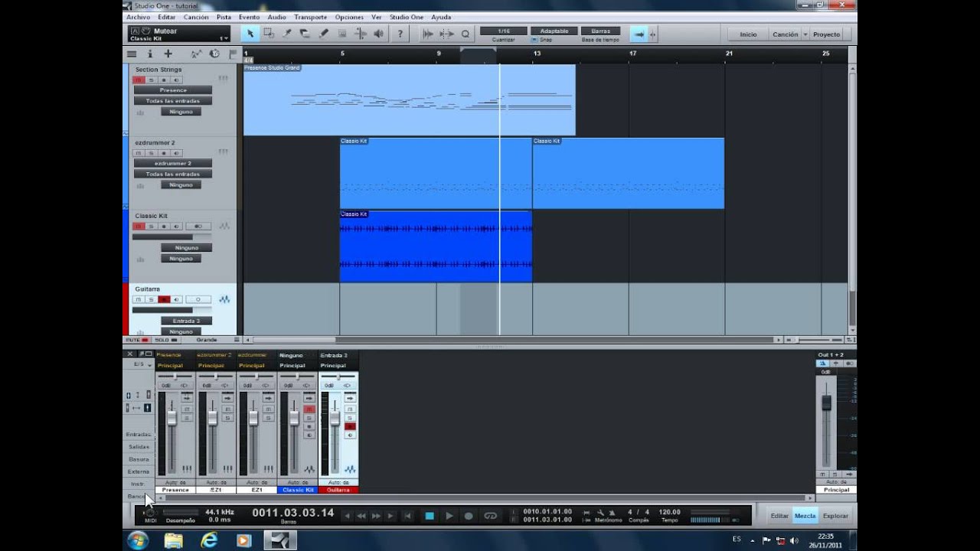Select the Range tool

[x=269, y=34]
